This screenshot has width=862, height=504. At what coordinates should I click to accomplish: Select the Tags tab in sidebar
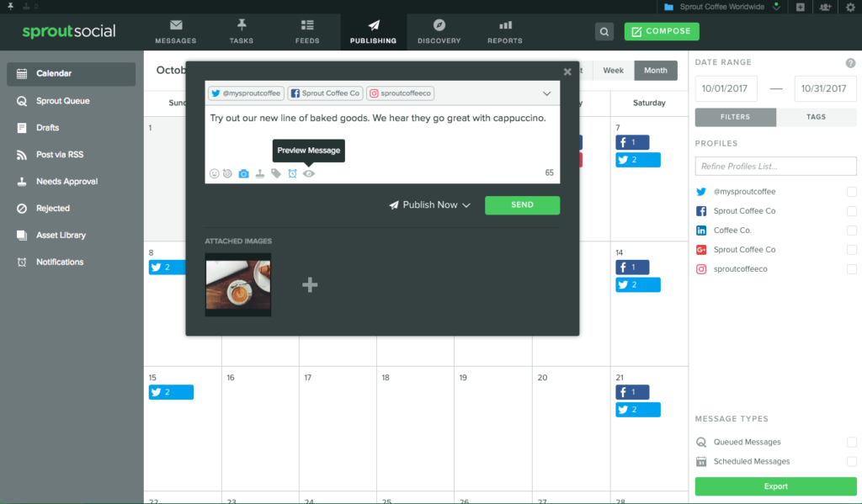point(817,117)
